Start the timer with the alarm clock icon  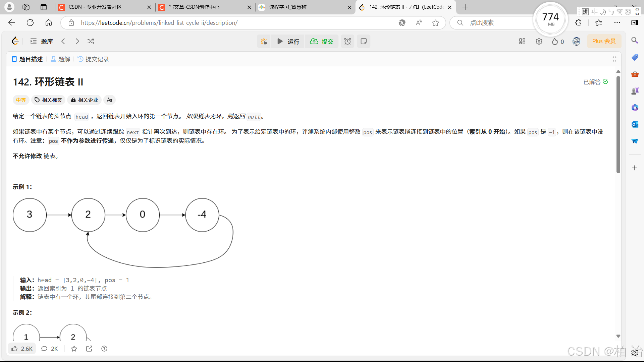pos(347,41)
